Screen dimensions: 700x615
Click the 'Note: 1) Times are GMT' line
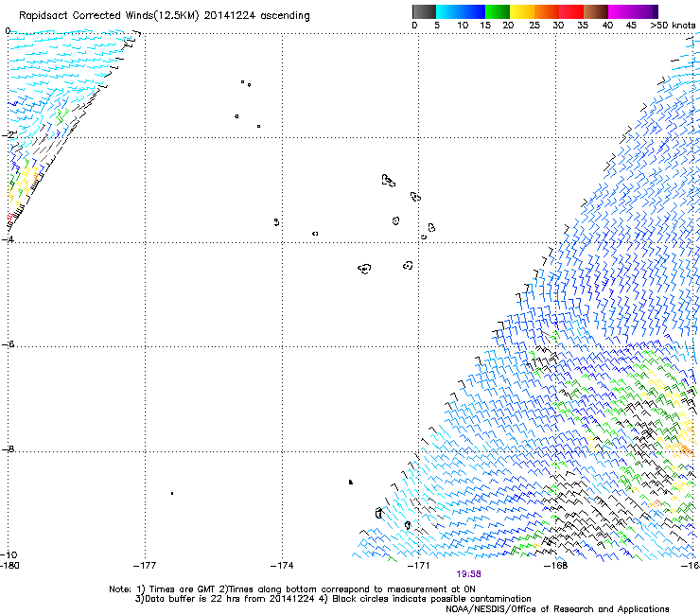point(292,589)
